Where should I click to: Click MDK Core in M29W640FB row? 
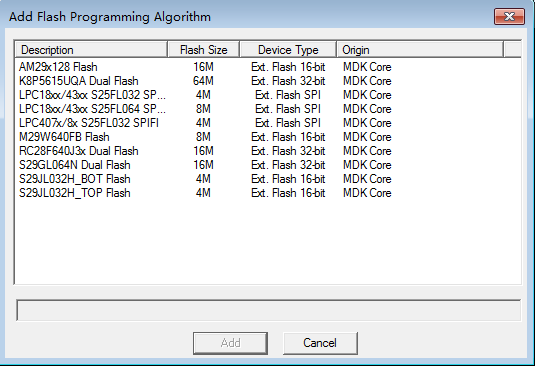pos(367,137)
